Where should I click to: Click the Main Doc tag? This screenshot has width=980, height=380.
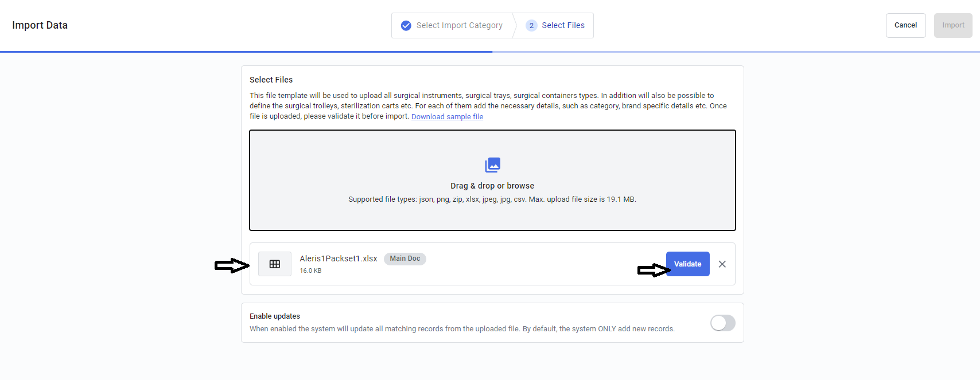(x=405, y=258)
